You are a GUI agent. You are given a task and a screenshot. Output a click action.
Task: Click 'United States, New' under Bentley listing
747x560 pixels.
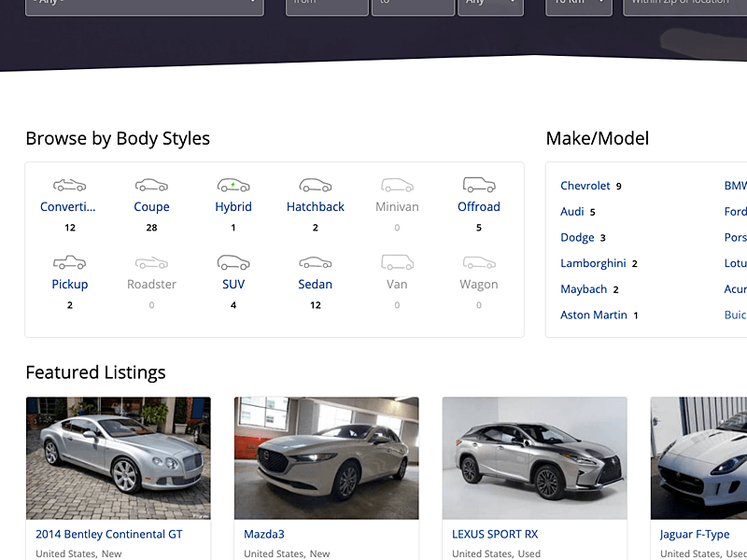point(78,553)
